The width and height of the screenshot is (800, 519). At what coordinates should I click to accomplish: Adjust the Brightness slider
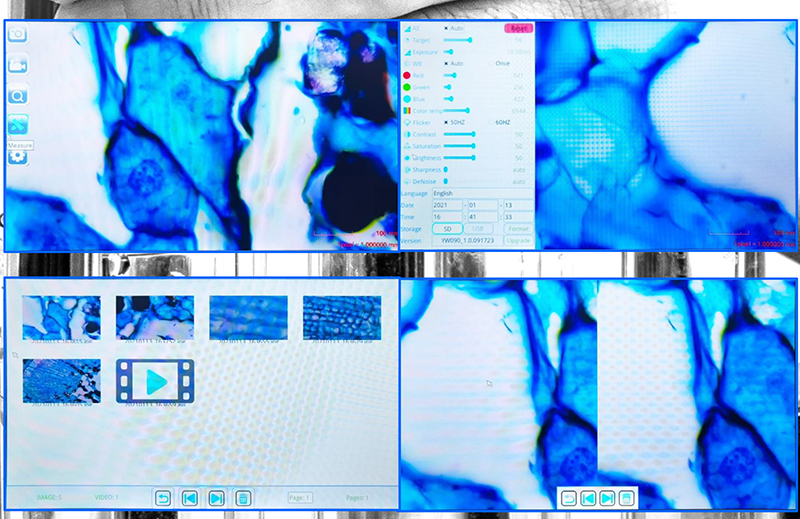tap(460, 158)
